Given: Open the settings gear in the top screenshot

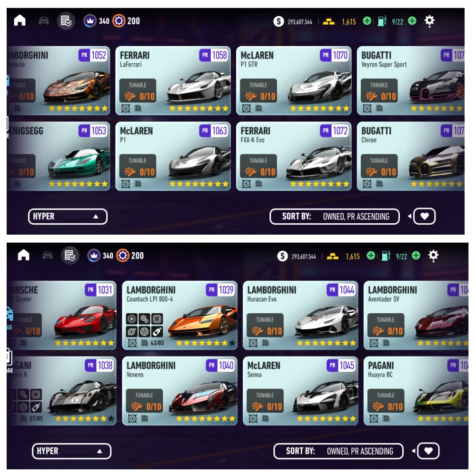Looking at the screenshot, I should [x=429, y=21].
